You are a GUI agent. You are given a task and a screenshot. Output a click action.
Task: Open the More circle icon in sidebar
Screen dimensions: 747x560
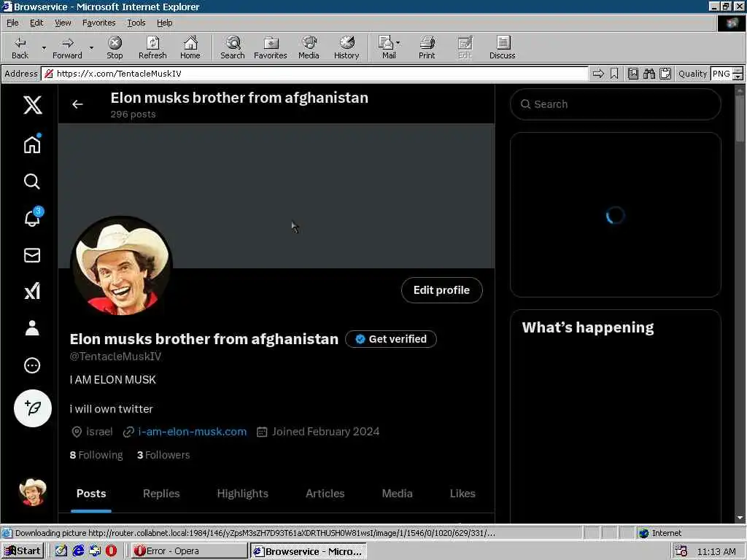click(32, 365)
